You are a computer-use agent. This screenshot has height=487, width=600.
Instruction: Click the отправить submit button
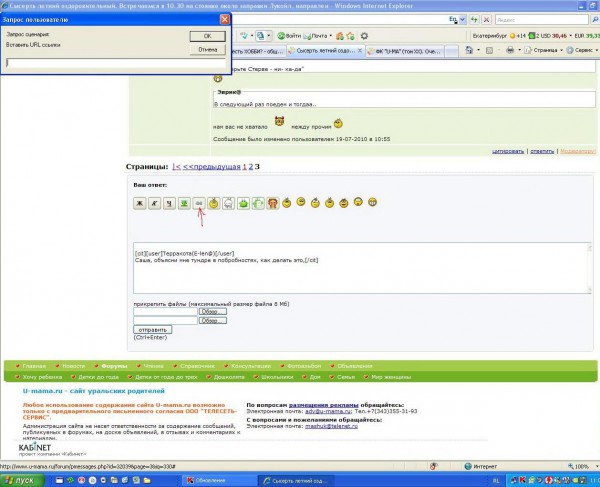150,329
